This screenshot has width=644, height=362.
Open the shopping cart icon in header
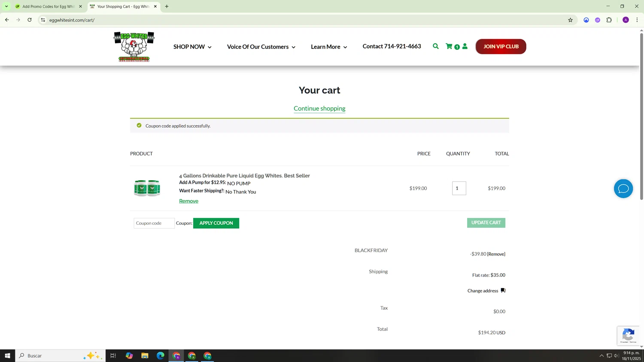449,46
